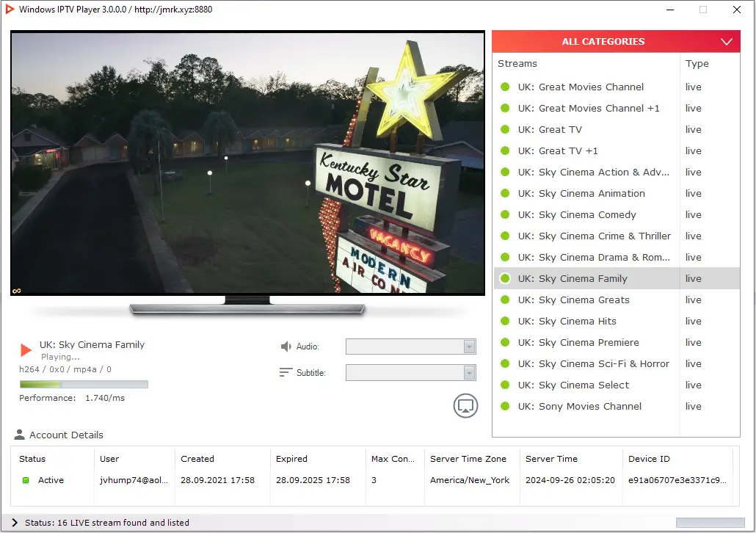Open the Subtitle dropdown
Viewport: 756px width, 533px height.
coord(411,372)
